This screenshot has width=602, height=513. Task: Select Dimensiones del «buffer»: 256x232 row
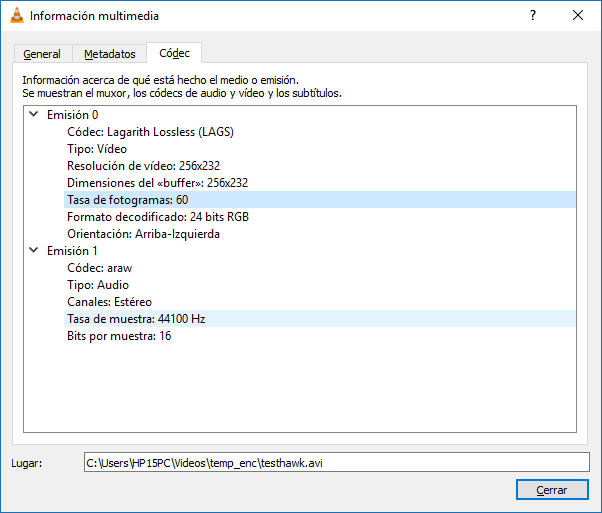(x=319, y=183)
